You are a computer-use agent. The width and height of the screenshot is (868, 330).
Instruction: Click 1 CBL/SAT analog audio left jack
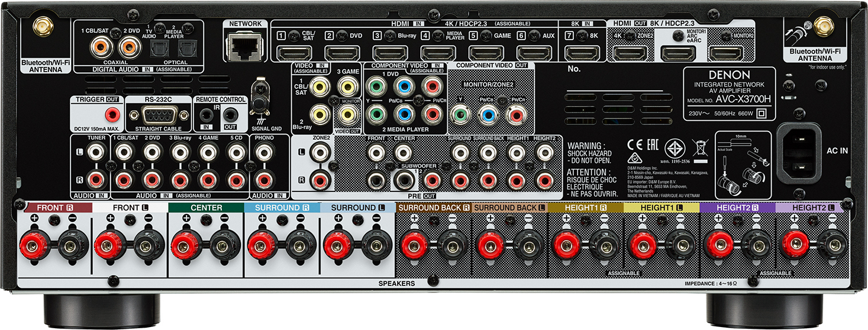[x=124, y=152]
